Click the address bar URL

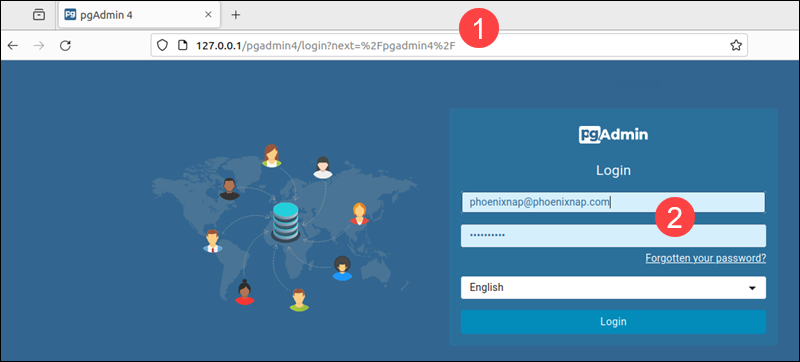point(326,46)
